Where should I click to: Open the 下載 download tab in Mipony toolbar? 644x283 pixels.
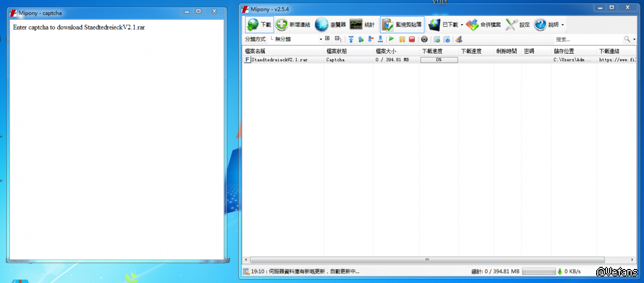(x=260, y=25)
